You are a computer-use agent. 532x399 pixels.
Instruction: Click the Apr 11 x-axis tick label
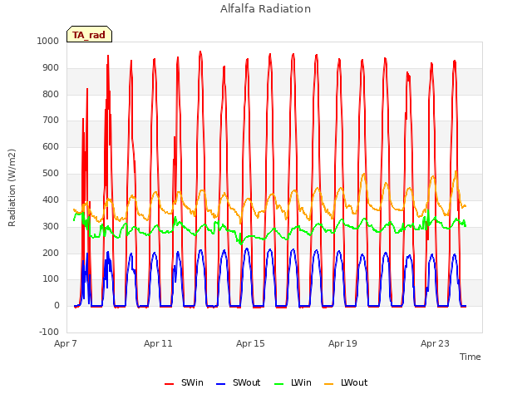pos(158,343)
